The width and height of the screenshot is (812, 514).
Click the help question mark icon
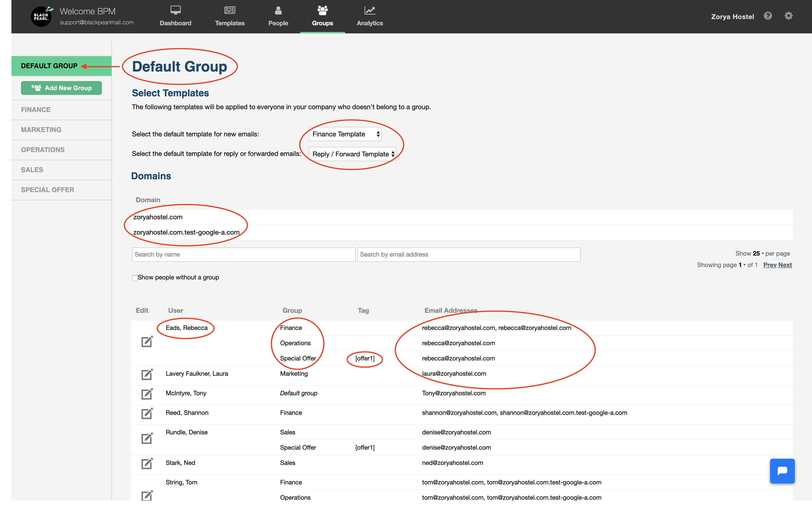click(768, 16)
